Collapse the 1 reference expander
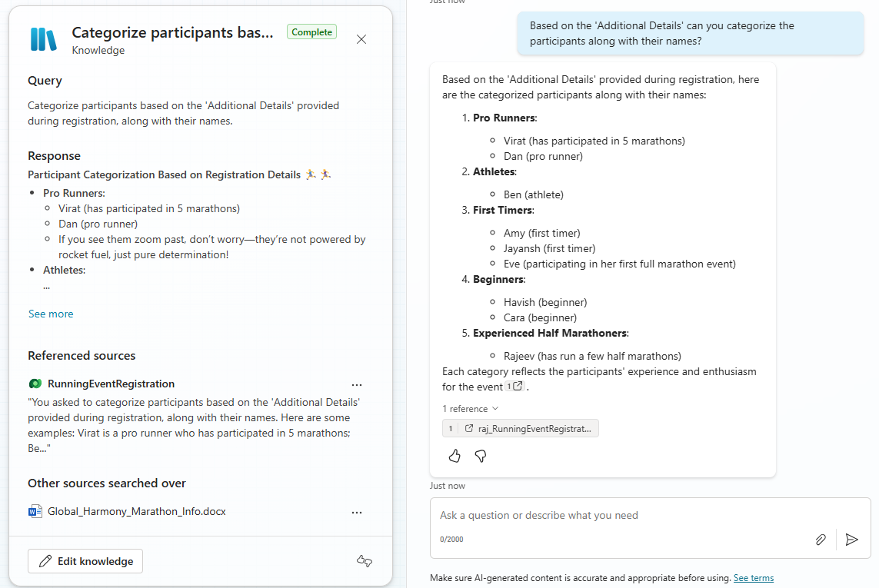This screenshot has height=588, width=879. [470, 409]
